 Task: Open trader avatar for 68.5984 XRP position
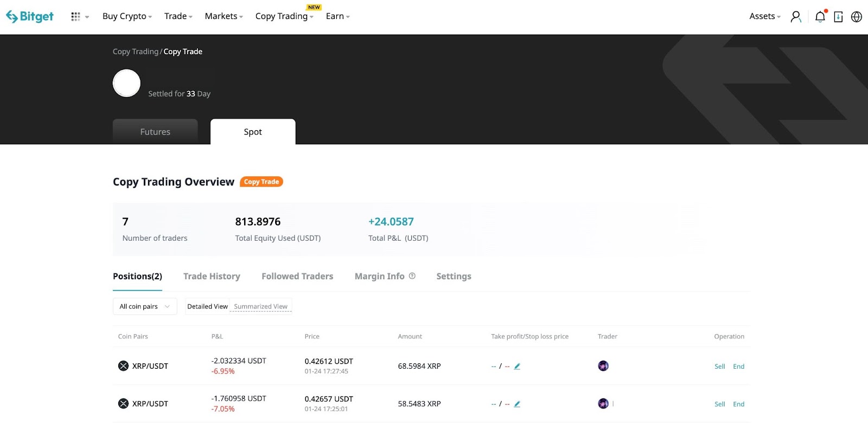pyautogui.click(x=603, y=366)
